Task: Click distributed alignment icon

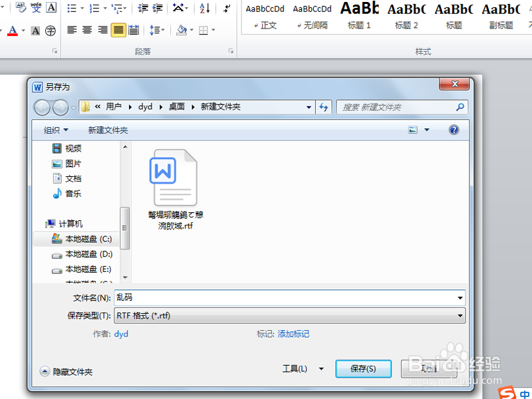Action: [134, 30]
